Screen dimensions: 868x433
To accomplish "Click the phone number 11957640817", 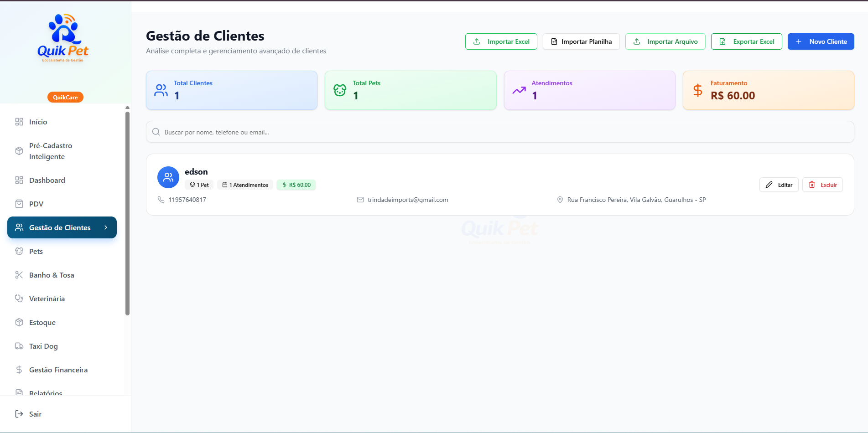I will [187, 200].
